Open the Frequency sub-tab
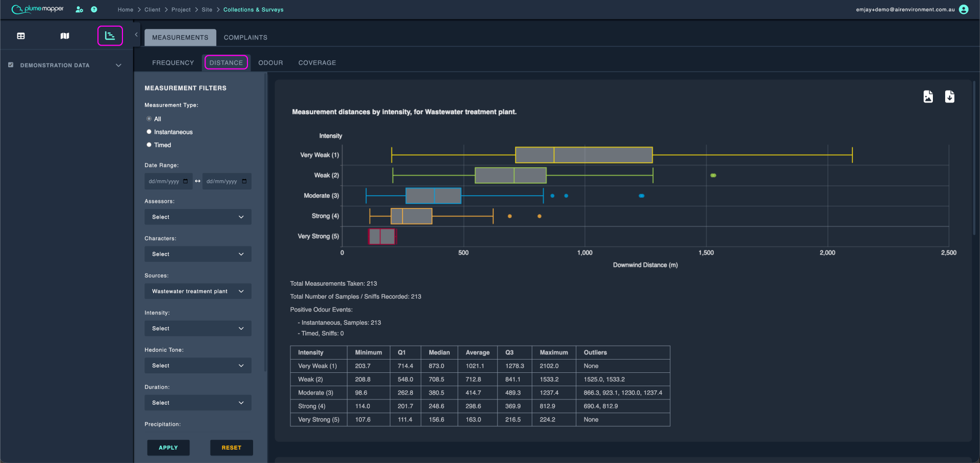 point(173,62)
